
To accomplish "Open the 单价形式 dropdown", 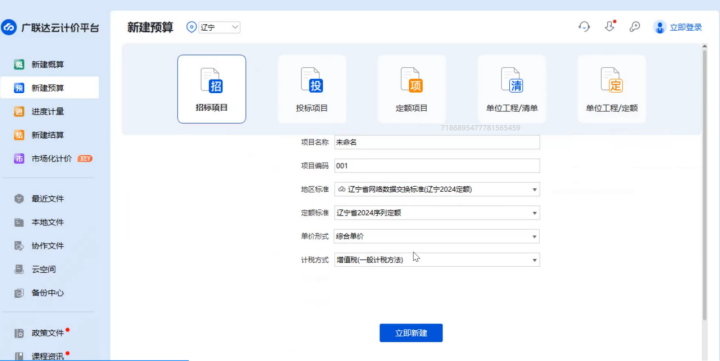I will tap(437, 237).
